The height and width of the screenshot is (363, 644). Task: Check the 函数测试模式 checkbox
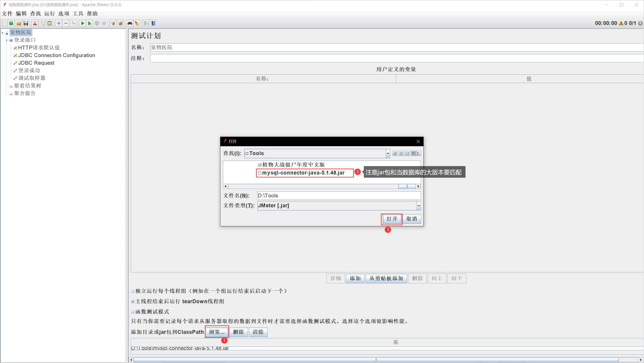tap(133, 312)
